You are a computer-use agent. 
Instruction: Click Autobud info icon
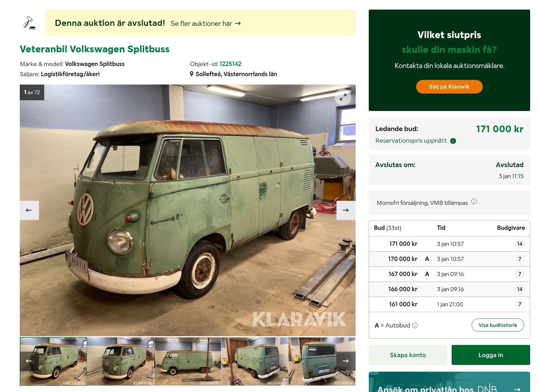click(x=415, y=325)
